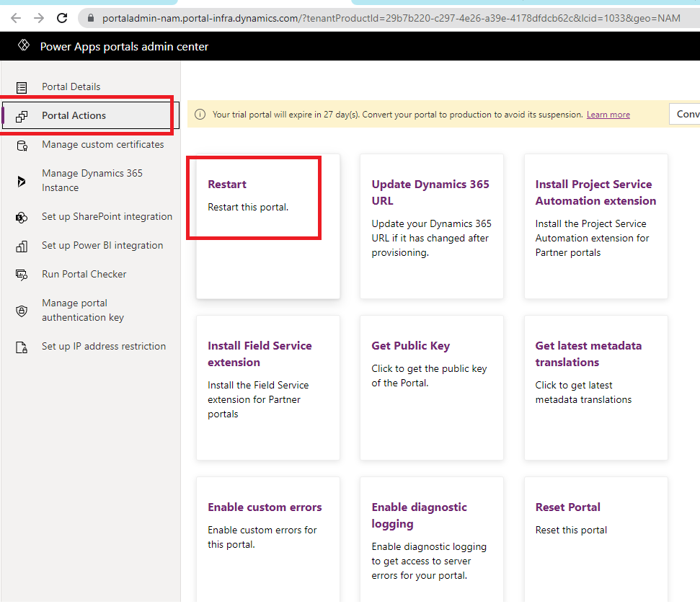700x604 pixels.
Task: Click the info icon in trial banner
Action: (x=200, y=115)
